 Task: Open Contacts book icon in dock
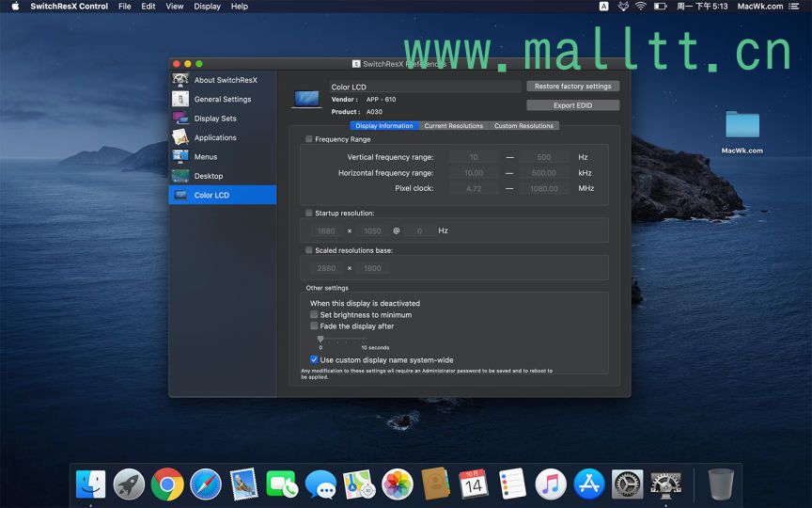[x=435, y=484]
